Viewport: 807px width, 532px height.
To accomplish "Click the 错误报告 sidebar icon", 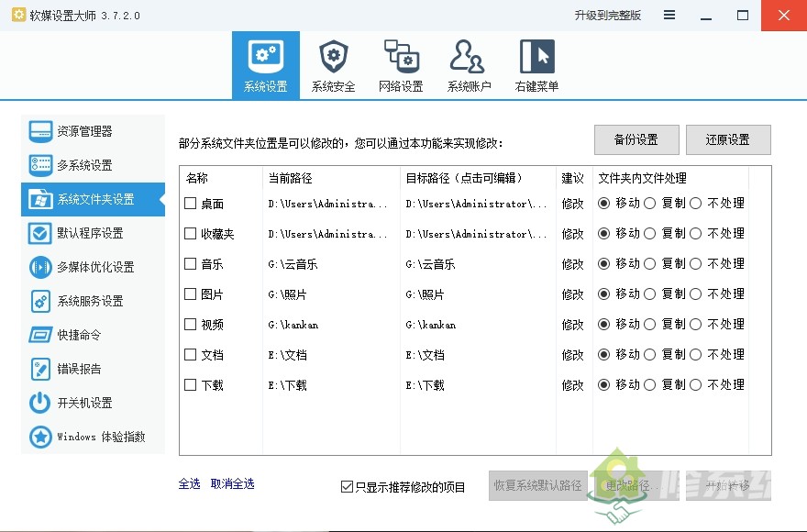I will pos(40,370).
